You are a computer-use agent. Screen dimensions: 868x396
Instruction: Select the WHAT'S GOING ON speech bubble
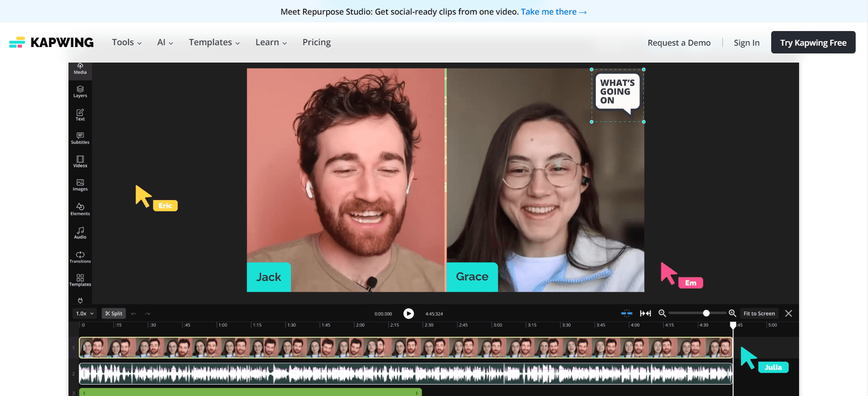[x=617, y=95]
